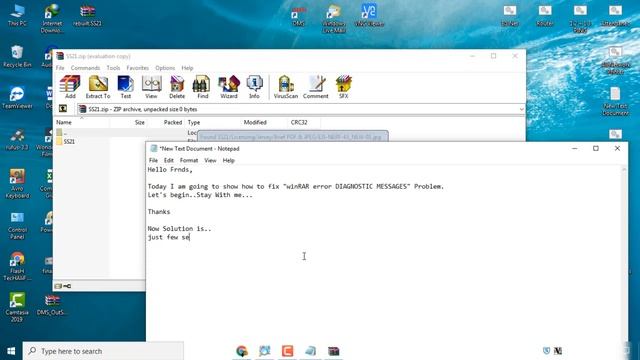The width and height of the screenshot is (640, 360).
Task: Select This PC desktop icon
Action: pos(17,15)
